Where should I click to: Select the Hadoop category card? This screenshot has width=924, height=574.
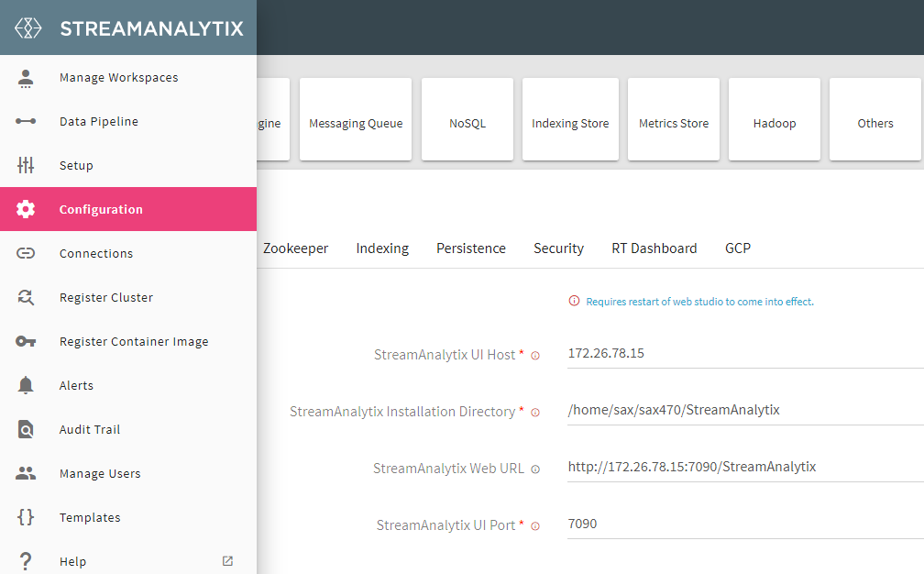[775, 119]
